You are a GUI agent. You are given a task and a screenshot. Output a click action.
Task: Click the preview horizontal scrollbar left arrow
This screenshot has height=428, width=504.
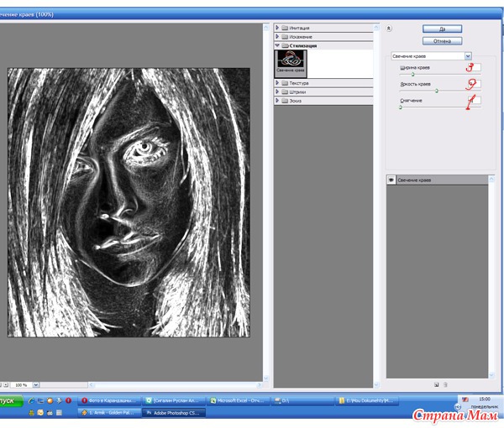[91, 384]
